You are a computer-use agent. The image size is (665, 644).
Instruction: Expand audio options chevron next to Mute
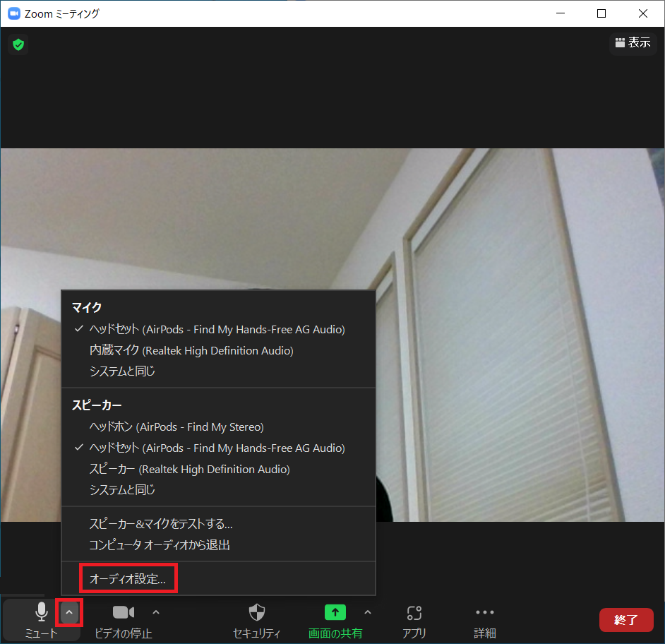69,613
